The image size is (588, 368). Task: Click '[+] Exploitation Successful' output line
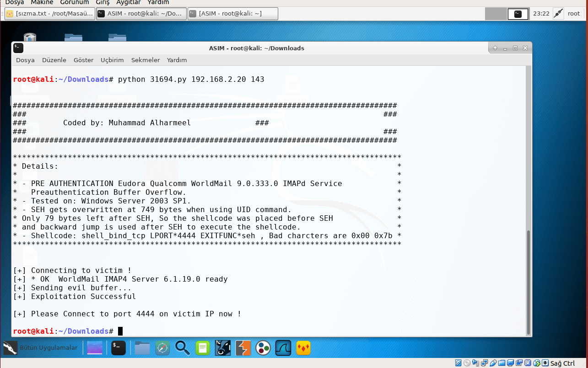[x=75, y=297]
